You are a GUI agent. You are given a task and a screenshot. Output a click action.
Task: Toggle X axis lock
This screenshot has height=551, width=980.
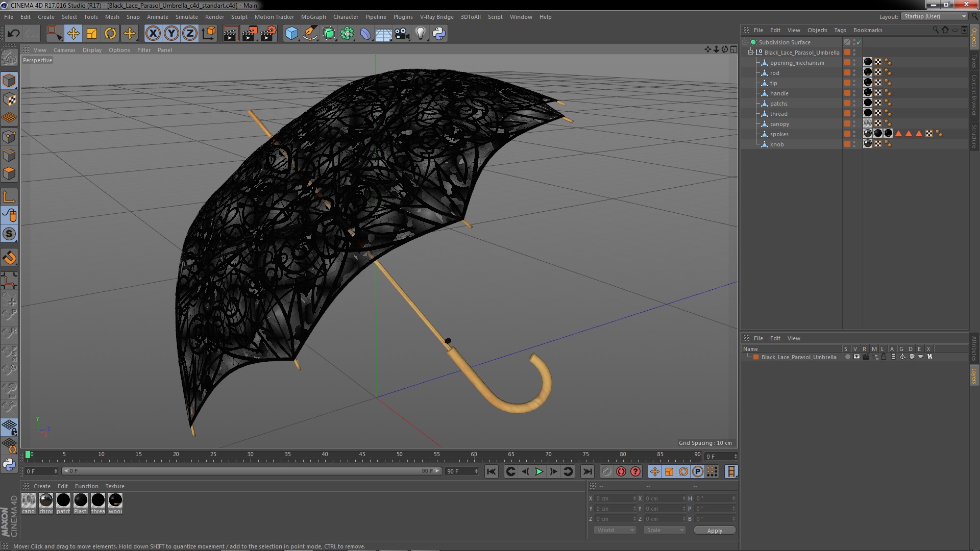(x=153, y=34)
